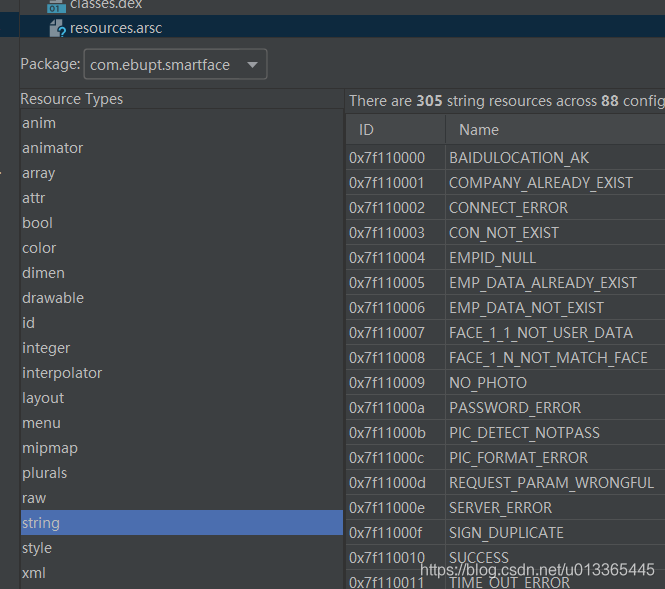Select the COMPANY_ALREADY_EXIST string row
Screen dimensions: 665x589
506,183
